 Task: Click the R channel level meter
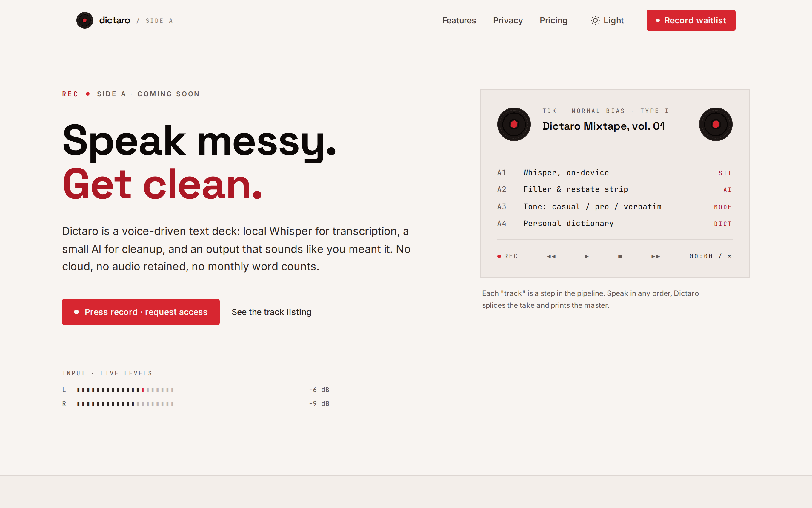[x=125, y=404]
